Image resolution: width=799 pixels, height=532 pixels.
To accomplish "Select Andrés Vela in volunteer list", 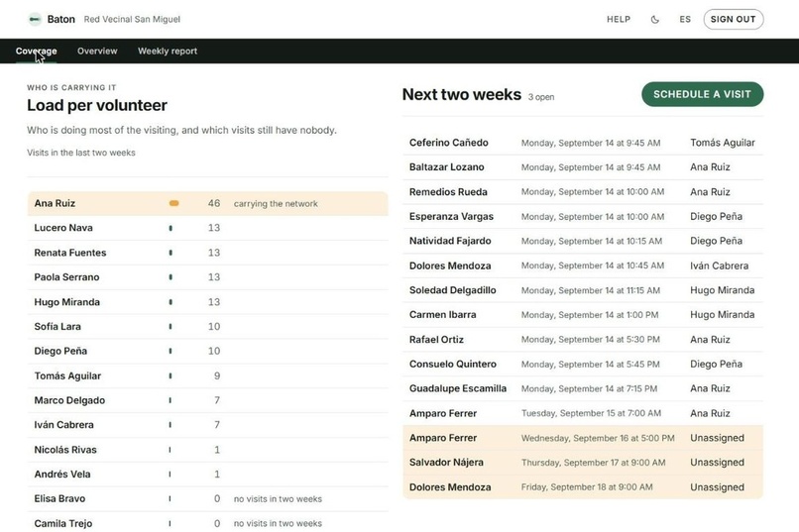I will [x=207, y=474].
